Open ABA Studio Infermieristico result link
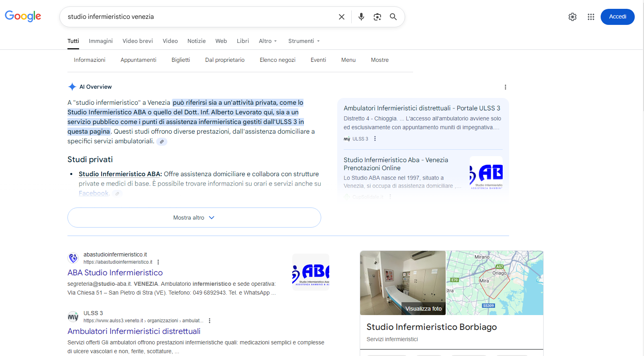 (115, 273)
